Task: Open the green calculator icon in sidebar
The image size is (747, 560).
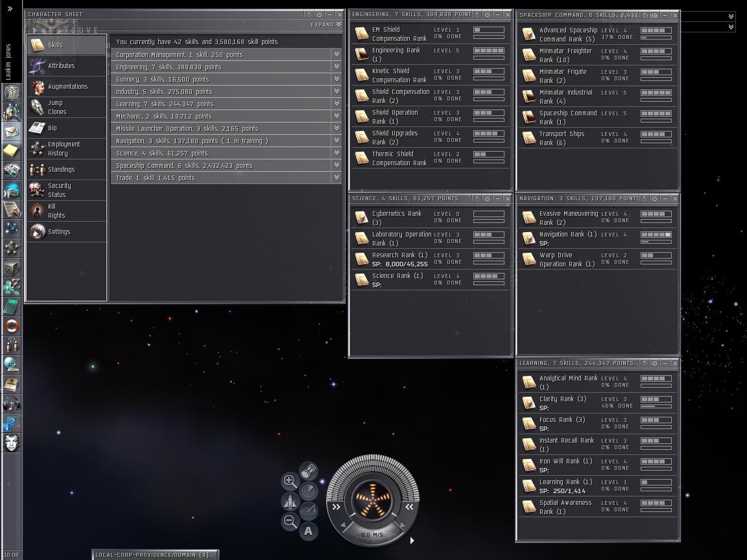Action: pyautogui.click(x=12, y=307)
